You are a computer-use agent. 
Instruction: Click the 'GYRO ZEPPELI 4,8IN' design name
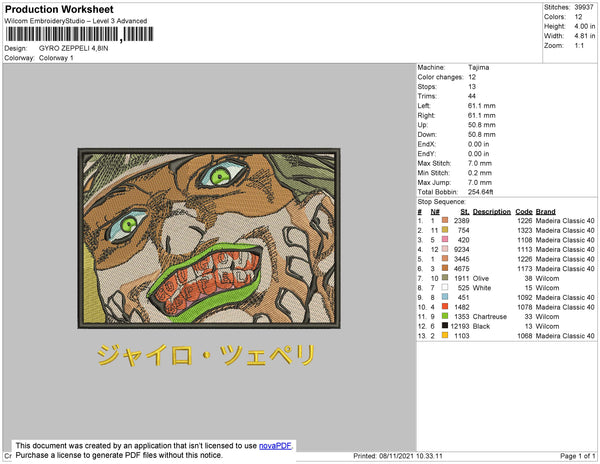(x=73, y=48)
